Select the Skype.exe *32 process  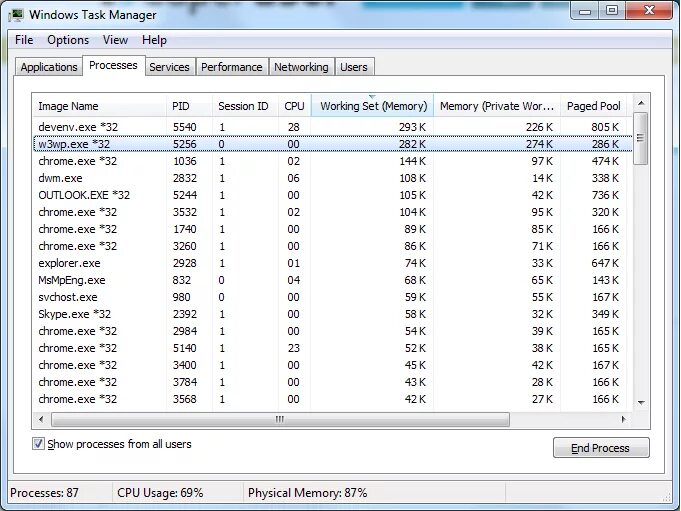333,314
